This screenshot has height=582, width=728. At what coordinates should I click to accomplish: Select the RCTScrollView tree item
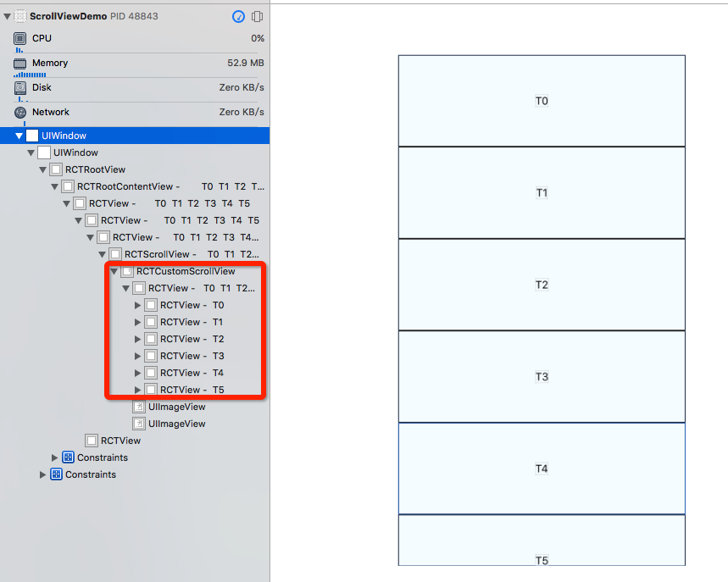pyautogui.click(x=135, y=254)
